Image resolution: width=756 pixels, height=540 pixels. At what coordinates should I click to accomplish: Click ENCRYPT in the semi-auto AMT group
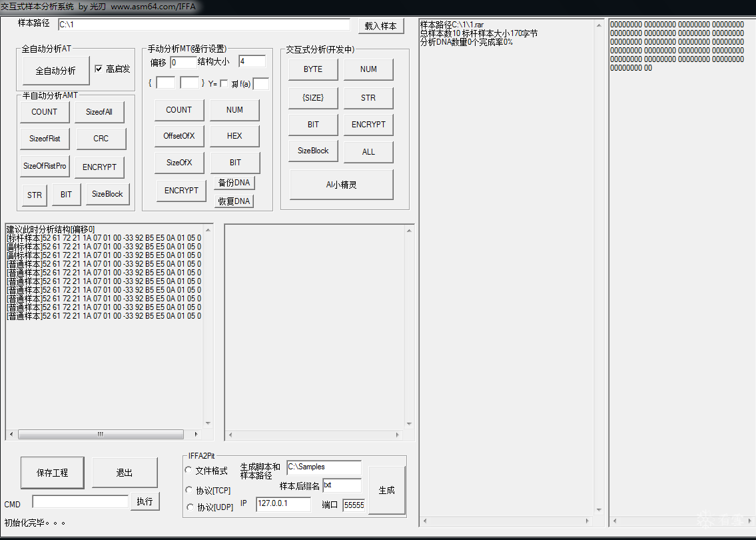100,167
